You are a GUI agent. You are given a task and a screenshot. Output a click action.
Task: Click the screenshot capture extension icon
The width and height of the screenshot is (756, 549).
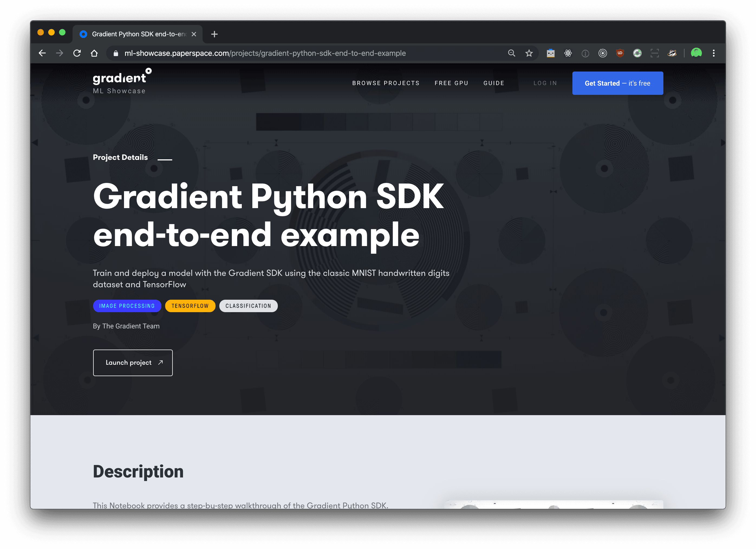pos(655,53)
